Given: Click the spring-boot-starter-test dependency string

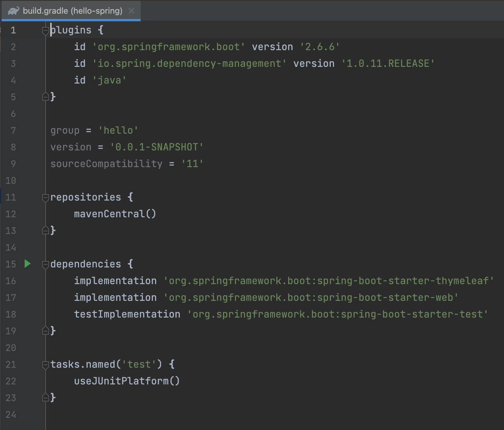Looking at the screenshot, I should coord(338,314).
